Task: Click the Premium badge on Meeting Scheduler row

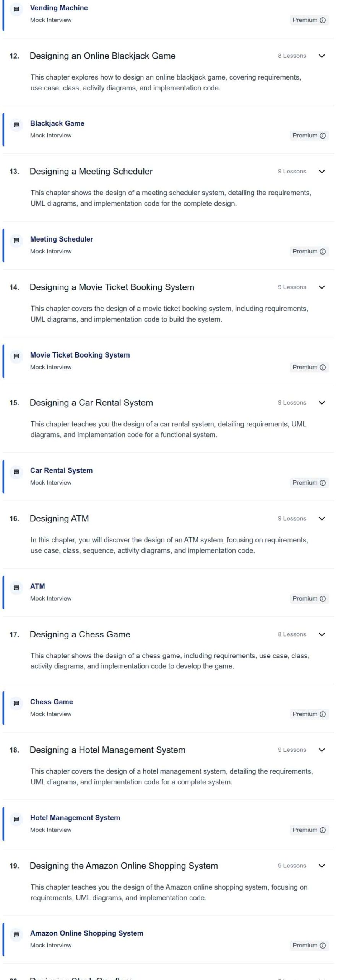Action: (x=309, y=252)
